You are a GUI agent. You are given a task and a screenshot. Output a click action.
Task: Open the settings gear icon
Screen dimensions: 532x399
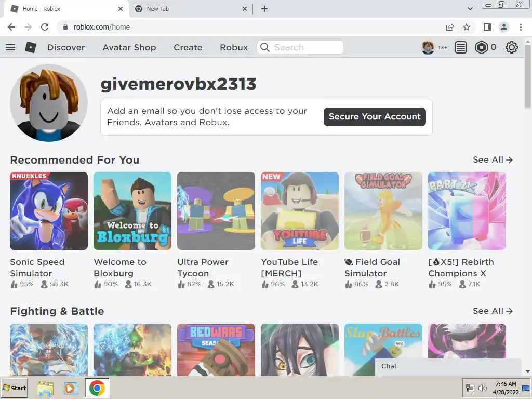tap(511, 47)
